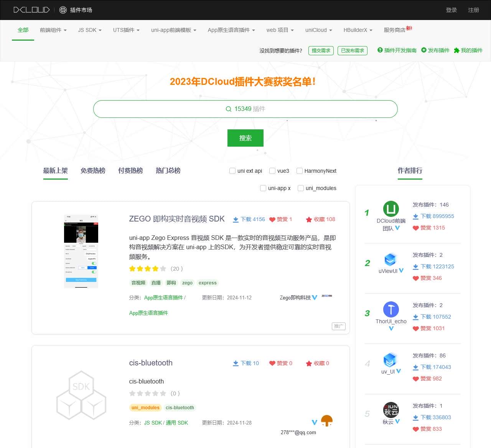This screenshot has width=491, height=448.
Task: Click the express tag label
Action: click(208, 283)
